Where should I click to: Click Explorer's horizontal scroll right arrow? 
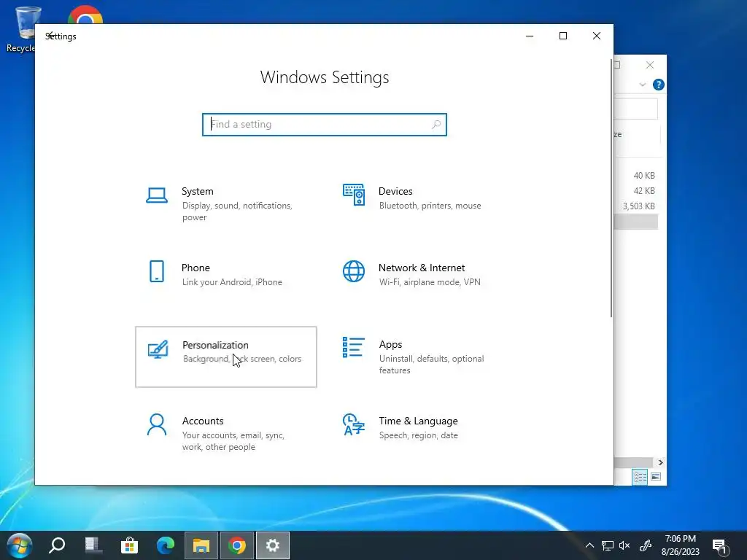coord(660,462)
